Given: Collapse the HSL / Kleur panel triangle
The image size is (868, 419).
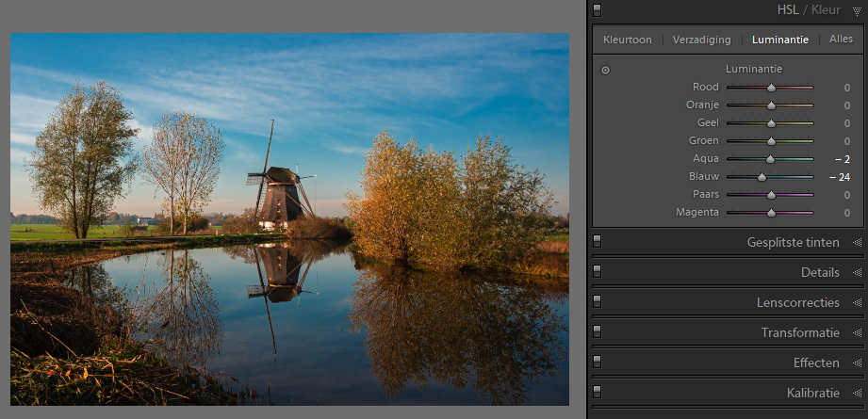Looking at the screenshot, I should point(857,10).
